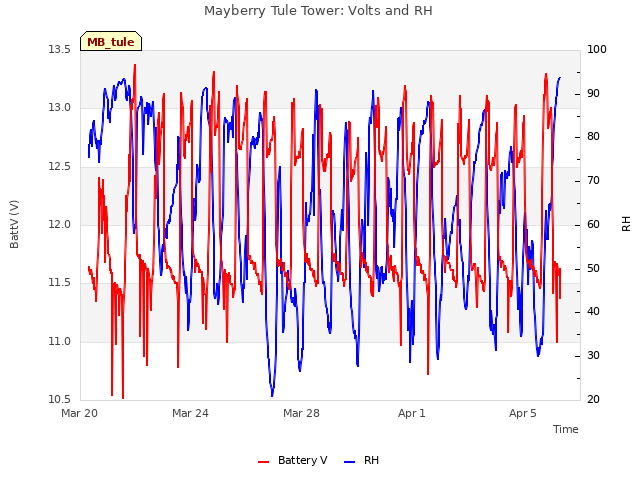This screenshot has height=480, width=640.
Task: Click the 80 right axis tick label
Action: click(x=593, y=137)
